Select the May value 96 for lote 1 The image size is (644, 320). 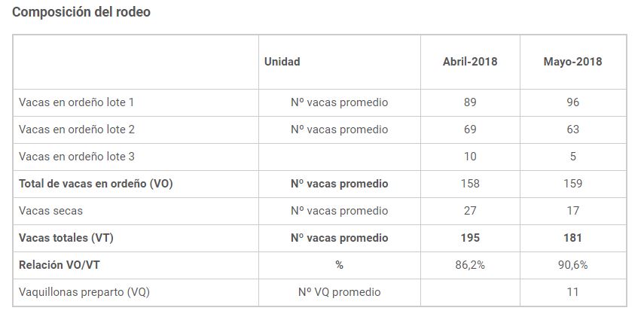tap(572, 102)
